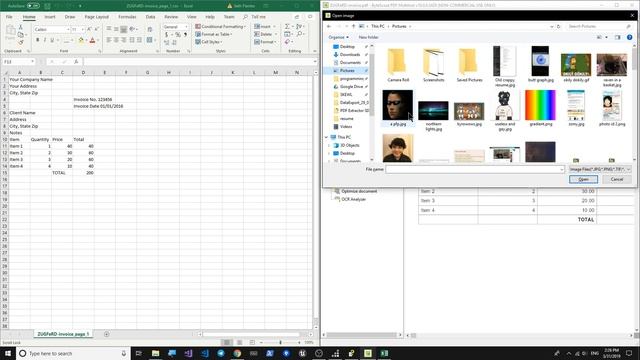Click the File name input field
The width and height of the screenshot is (640, 360).
475,169
